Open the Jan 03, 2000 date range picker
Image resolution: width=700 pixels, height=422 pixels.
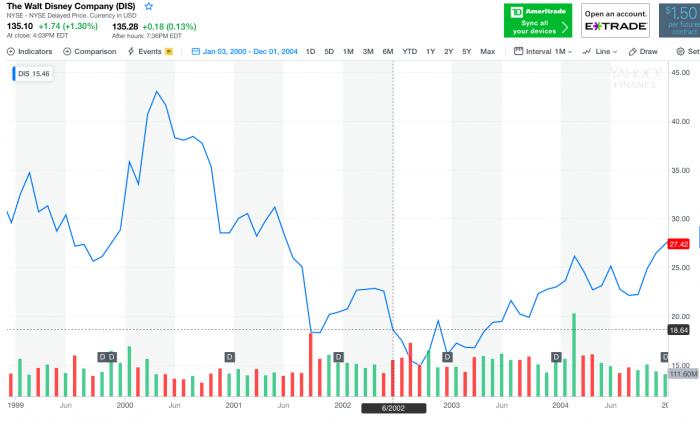(x=250, y=51)
